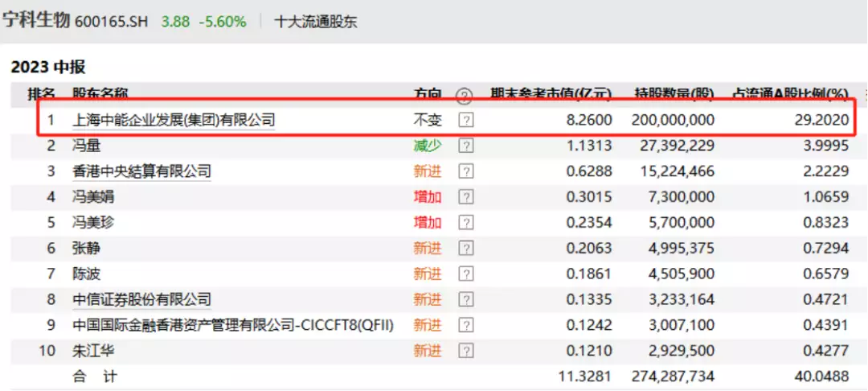Click circled question mark in header row
Screen dimensions: 868x391
464,97
